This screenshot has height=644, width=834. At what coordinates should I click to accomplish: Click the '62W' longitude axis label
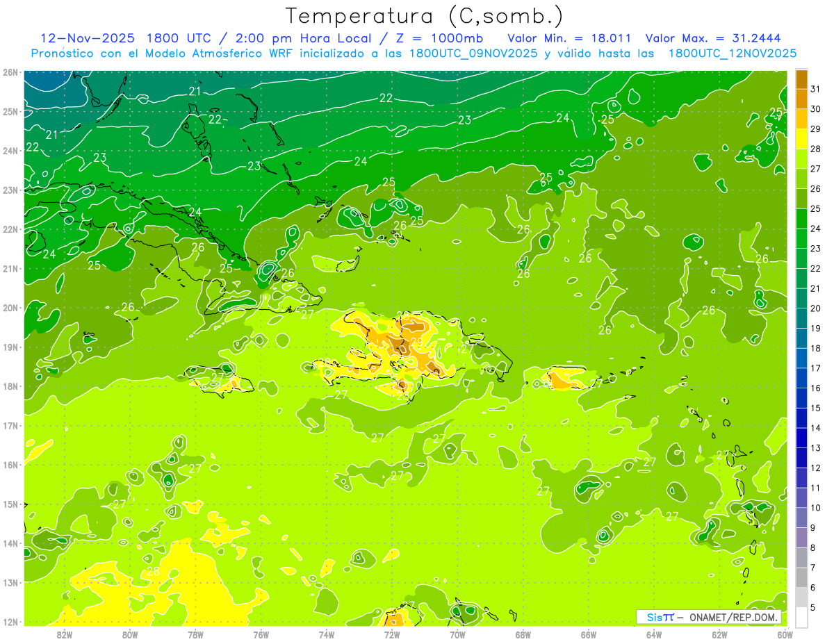(719, 634)
